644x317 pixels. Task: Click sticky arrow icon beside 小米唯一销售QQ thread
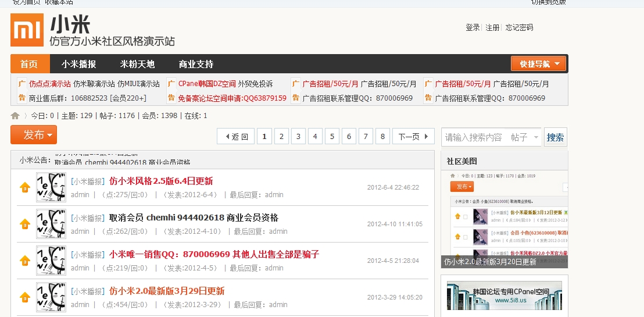pyautogui.click(x=25, y=261)
